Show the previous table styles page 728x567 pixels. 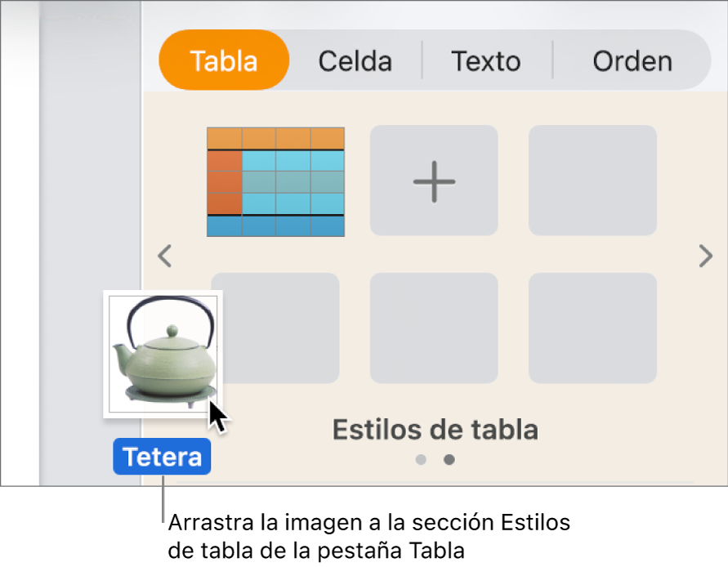click(164, 256)
